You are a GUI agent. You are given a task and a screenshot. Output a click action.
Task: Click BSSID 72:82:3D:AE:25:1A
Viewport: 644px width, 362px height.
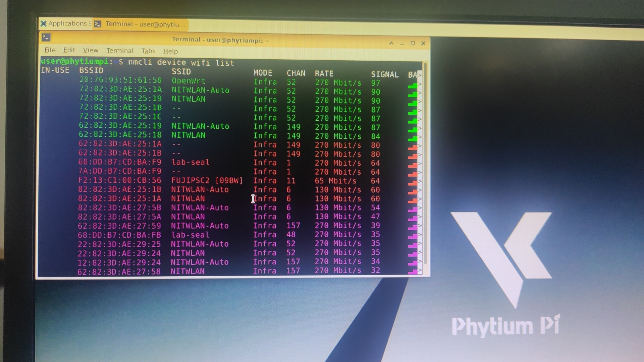click(x=121, y=89)
